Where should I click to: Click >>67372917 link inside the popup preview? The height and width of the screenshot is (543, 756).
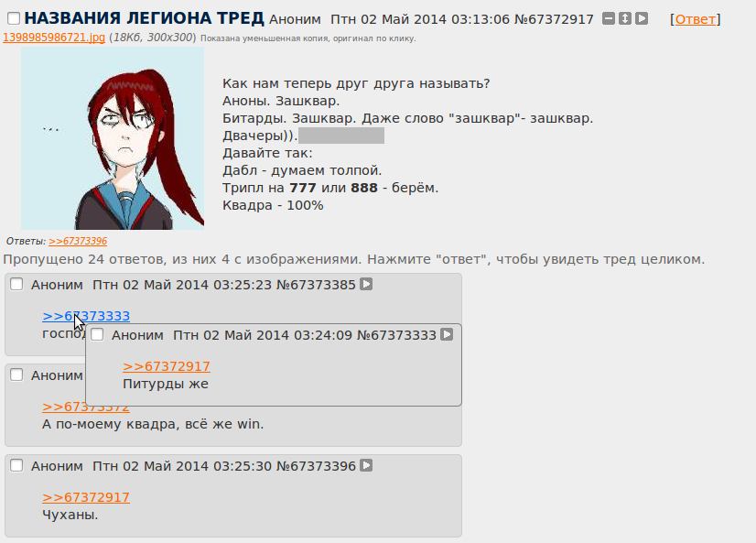(167, 366)
